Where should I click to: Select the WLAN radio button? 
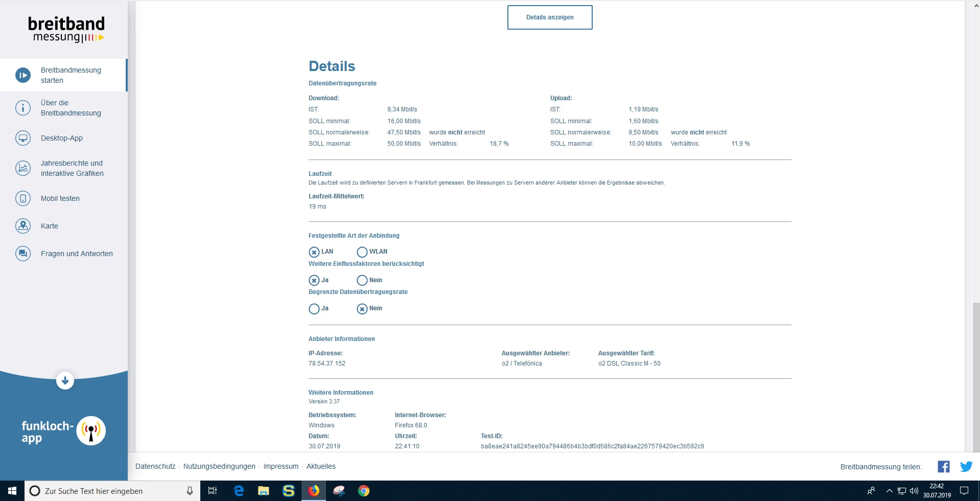(362, 252)
